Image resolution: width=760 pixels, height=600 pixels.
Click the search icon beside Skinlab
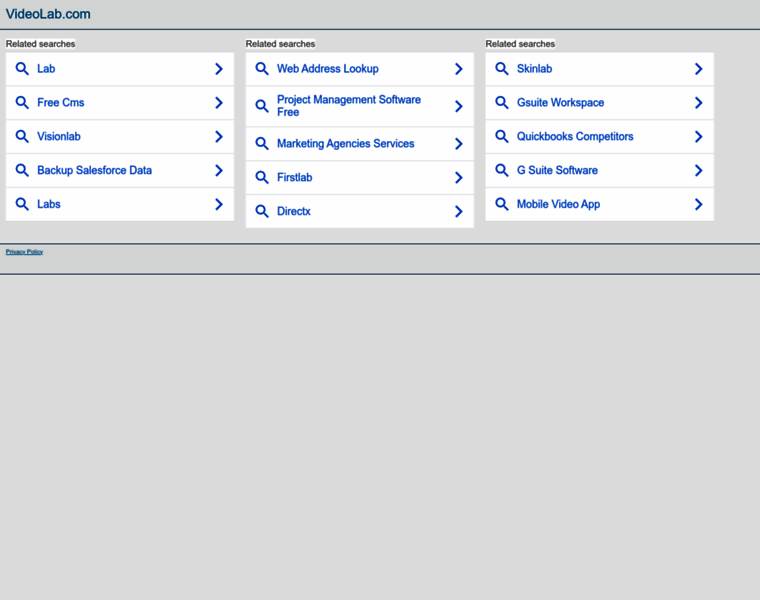pyautogui.click(x=502, y=69)
